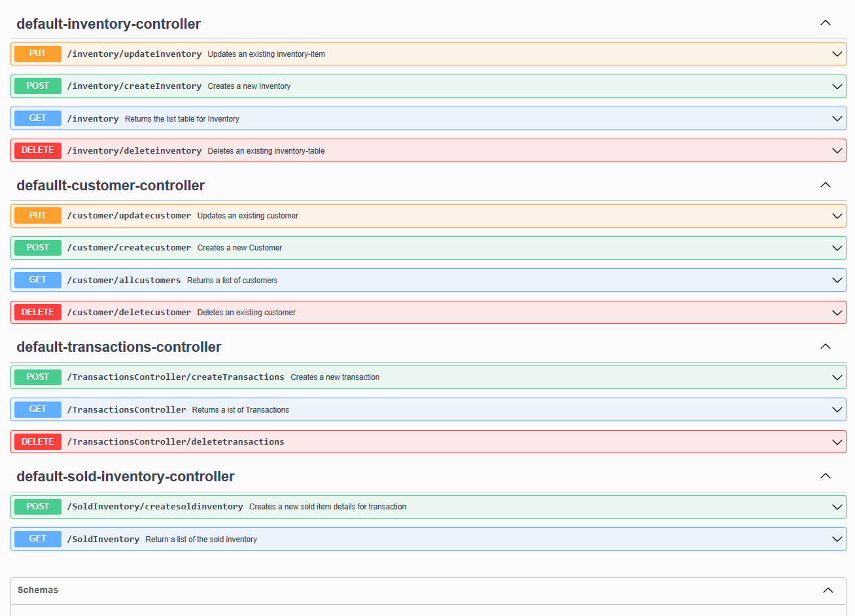Click the POST badge beside /inventory/createInventory

(37, 86)
